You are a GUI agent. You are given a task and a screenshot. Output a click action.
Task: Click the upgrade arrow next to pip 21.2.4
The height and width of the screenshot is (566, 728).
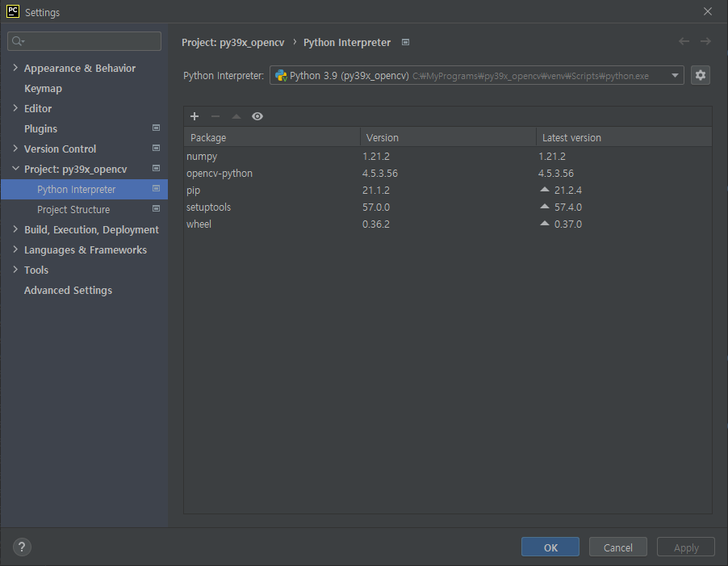pos(545,190)
